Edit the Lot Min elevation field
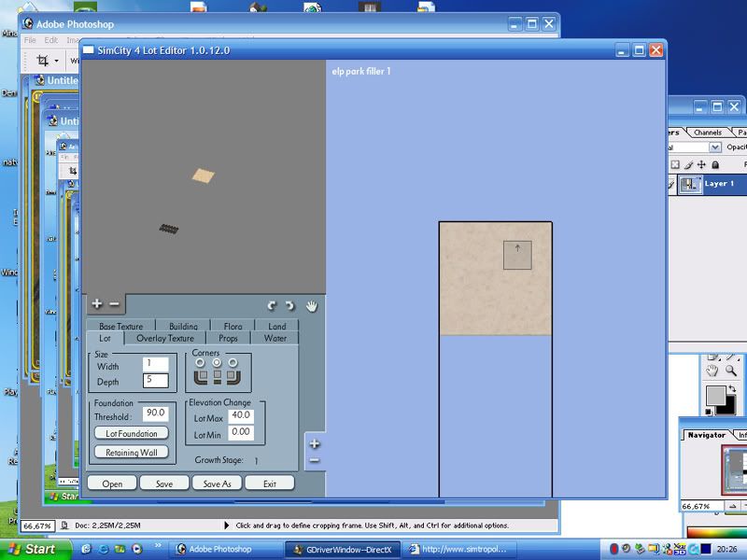This screenshot has width=747, height=560. (241, 432)
